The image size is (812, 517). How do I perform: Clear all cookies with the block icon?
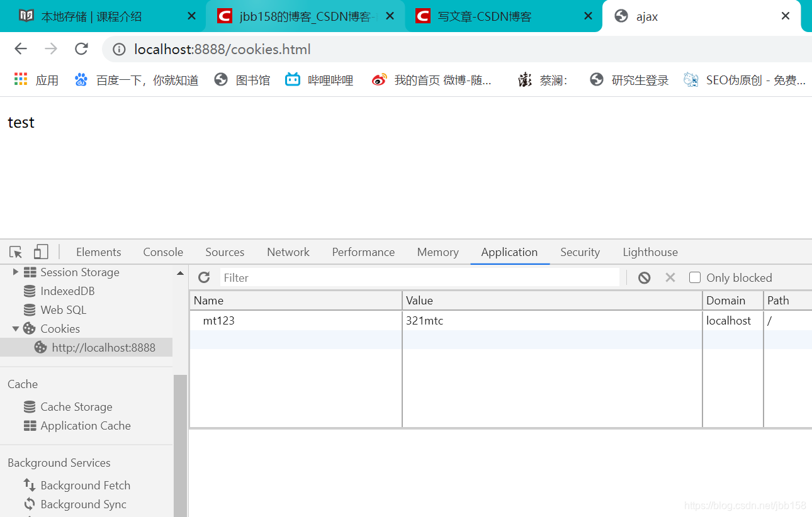point(644,277)
